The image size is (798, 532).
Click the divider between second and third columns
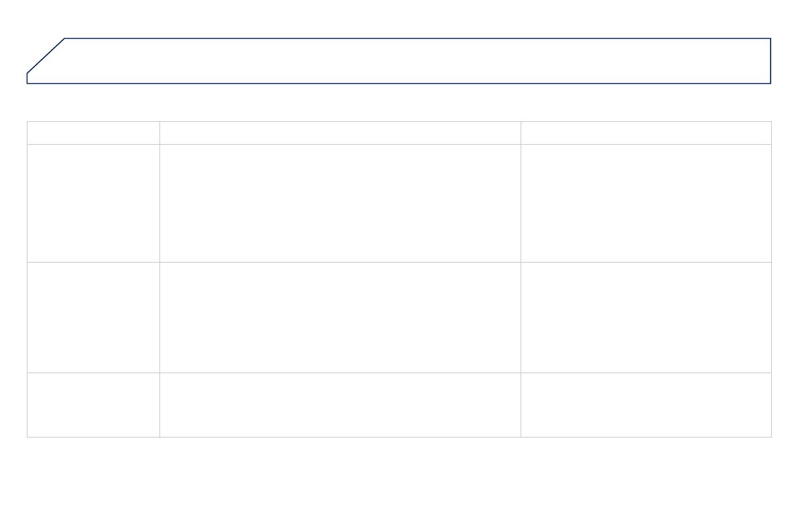click(x=521, y=281)
